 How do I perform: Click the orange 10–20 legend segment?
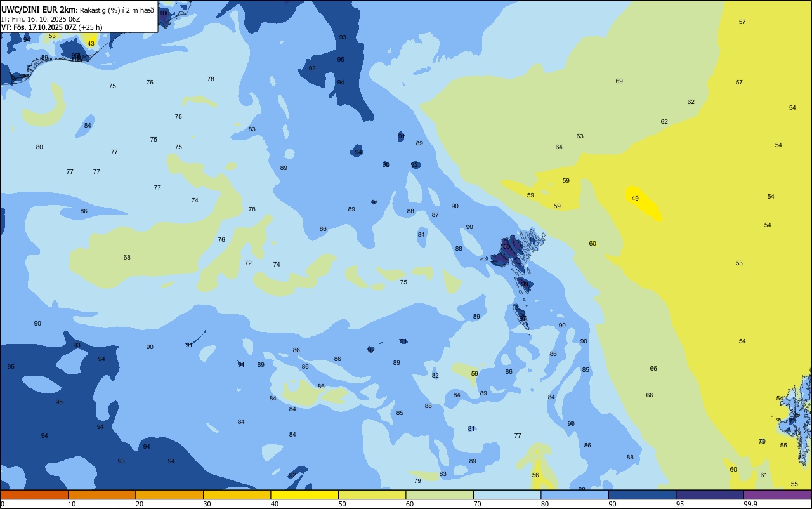point(101,494)
